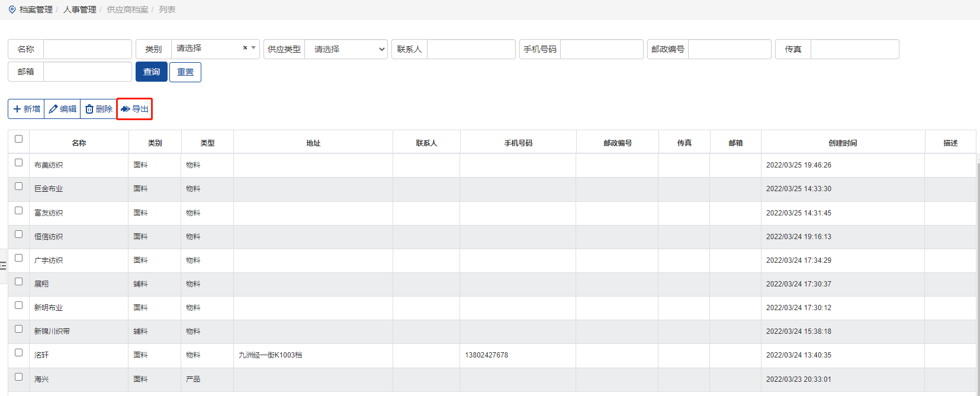980x396 pixels.
Task: Select the checkbox for 布美纺织 row
Action: (x=18, y=163)
